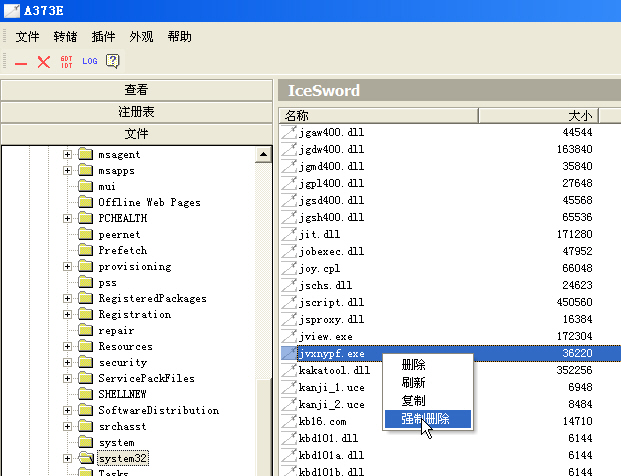This screenshot has height=476, width=621.
Task: Expand the PCHEALTH tree node
Action: click(67, 219)
